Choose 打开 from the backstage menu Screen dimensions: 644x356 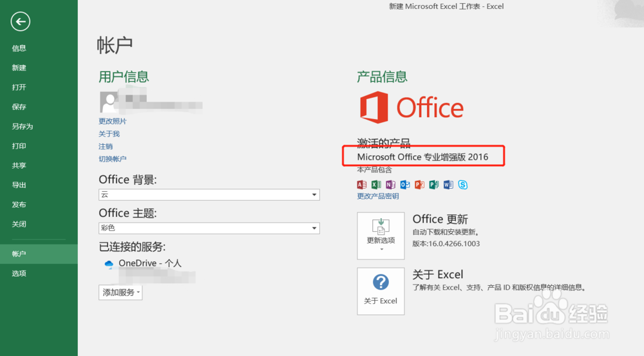(19, 87)
